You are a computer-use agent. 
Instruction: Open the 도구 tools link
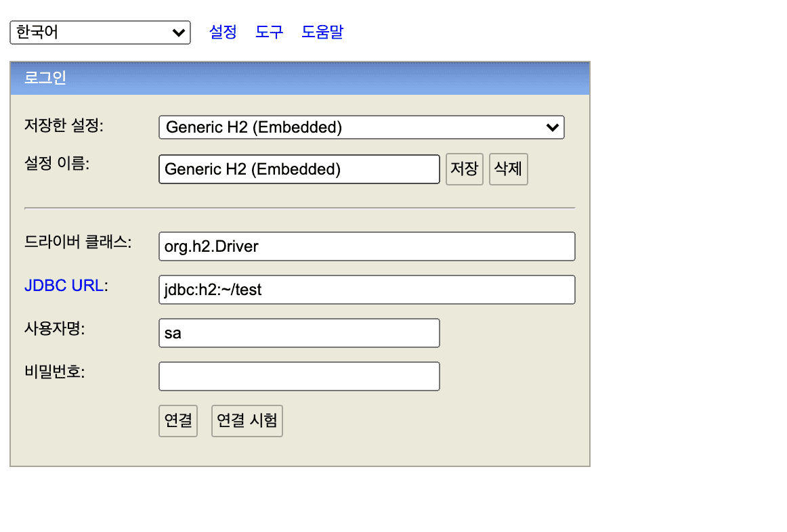[269, 32]
